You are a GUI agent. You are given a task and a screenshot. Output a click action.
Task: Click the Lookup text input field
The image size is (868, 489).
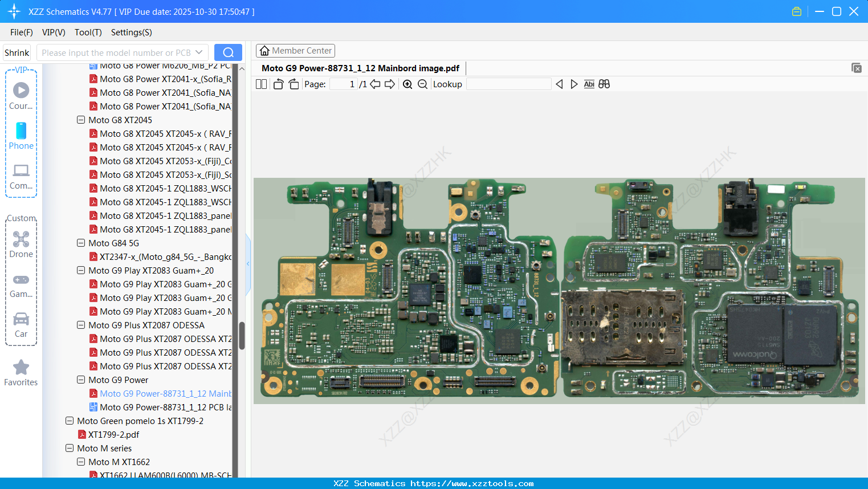click(508, 84)
